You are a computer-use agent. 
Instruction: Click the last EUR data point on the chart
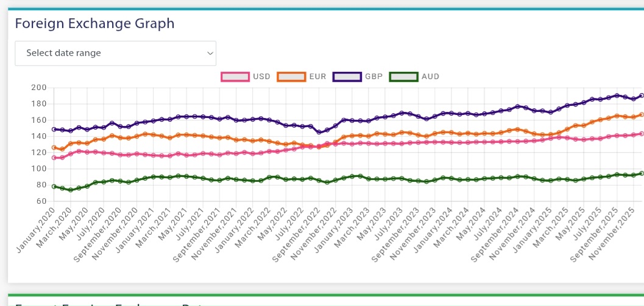pos(642,114)
